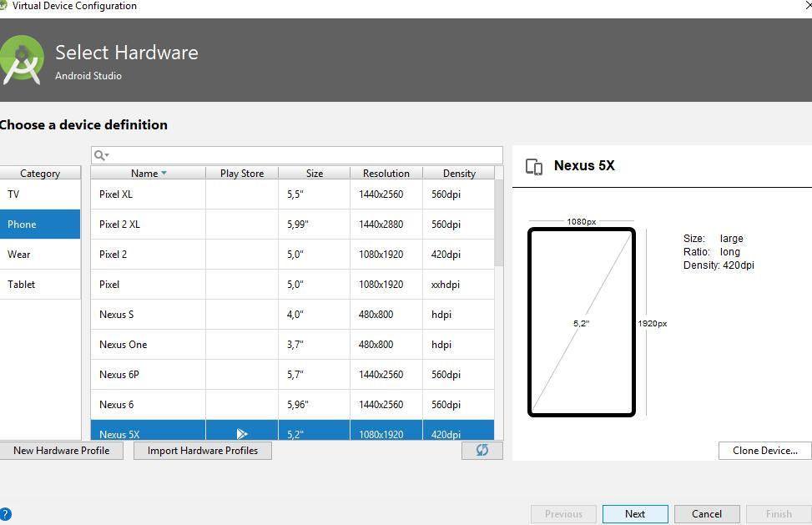Select the Nexus One device row
Screen dimensions: 812x525
coord(293,345)
